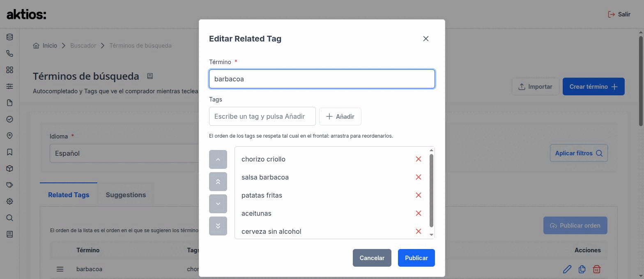Go to Buscador breadcrumb
This screenshot has height=279, width=644.
pos(83,46)
